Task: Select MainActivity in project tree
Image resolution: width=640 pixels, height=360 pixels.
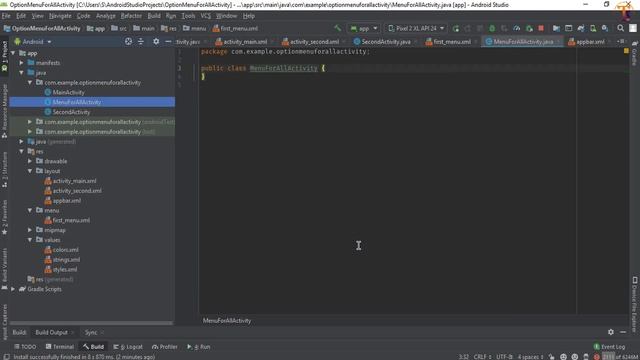Action: click(68, 92)
